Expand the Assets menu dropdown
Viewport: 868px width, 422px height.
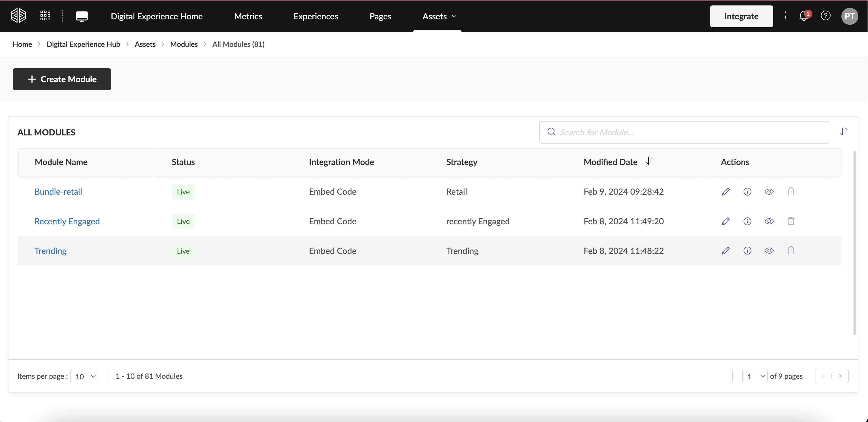click(439, 16)
